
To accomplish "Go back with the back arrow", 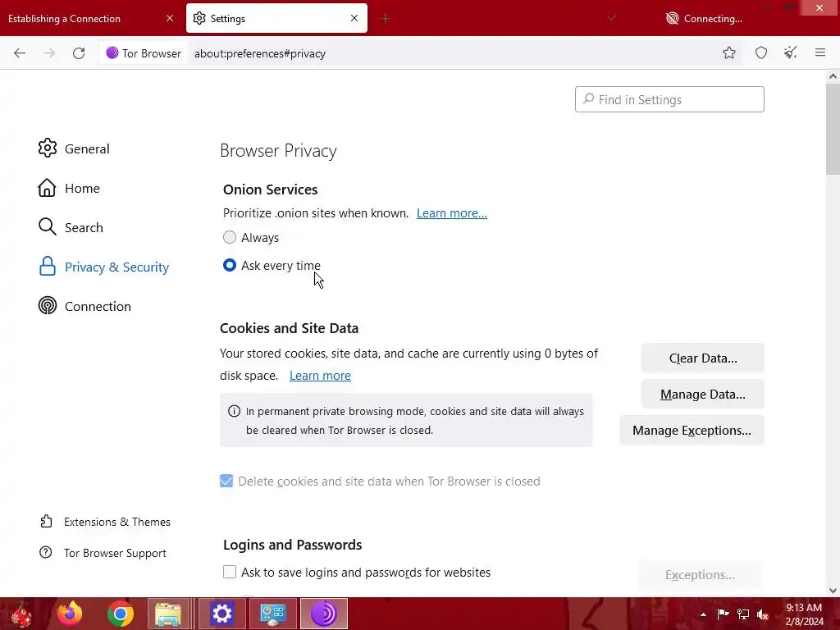I will pos(20,53).
